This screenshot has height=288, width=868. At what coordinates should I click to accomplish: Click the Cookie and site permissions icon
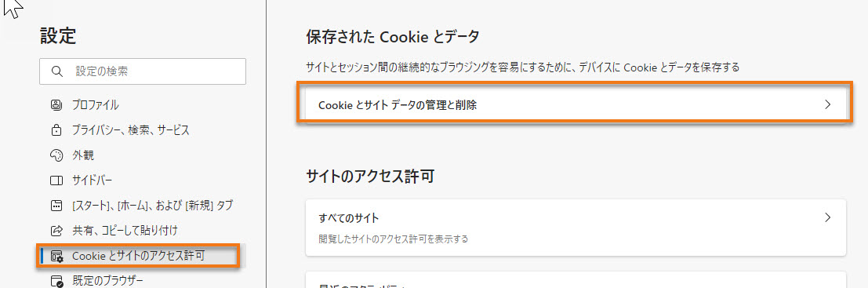57,257
